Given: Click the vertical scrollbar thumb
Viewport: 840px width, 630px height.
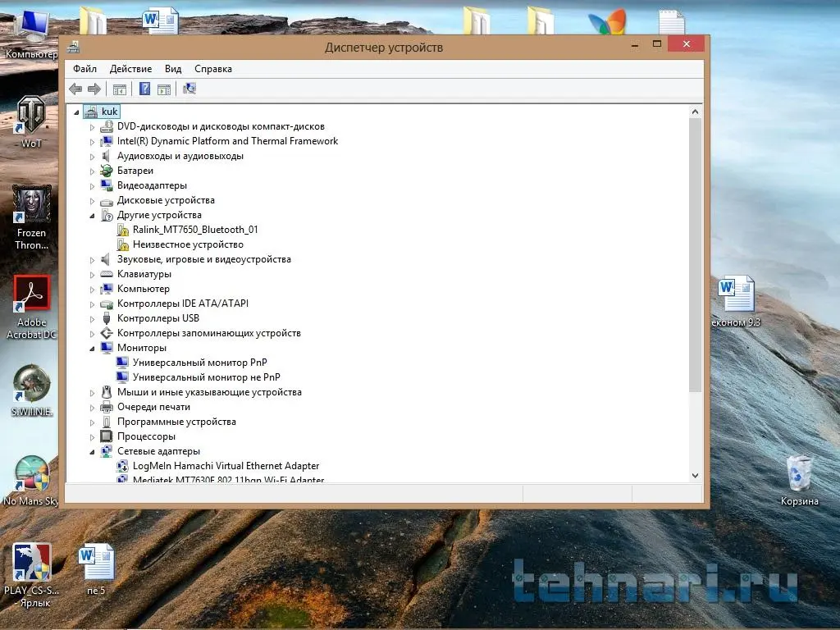Looking at the screenshot, I should (x=696, y=255).
